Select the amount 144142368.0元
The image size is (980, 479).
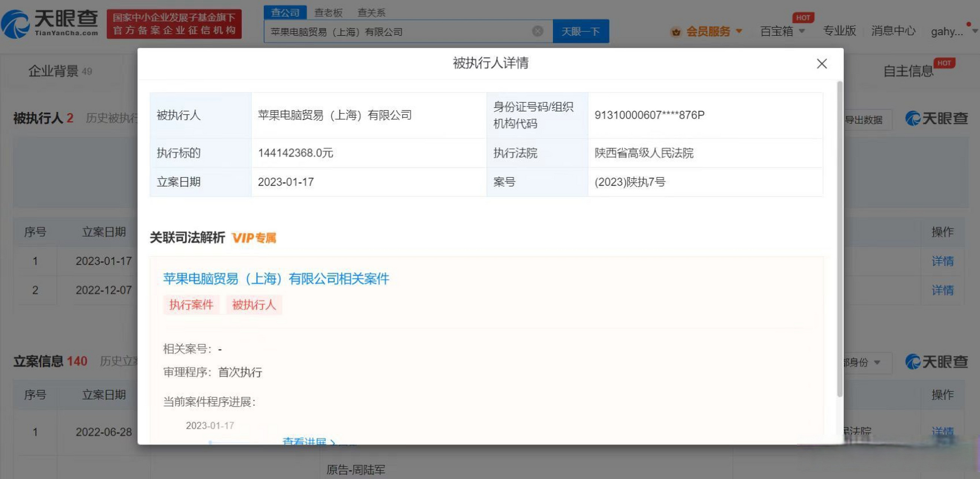[296, 153]
